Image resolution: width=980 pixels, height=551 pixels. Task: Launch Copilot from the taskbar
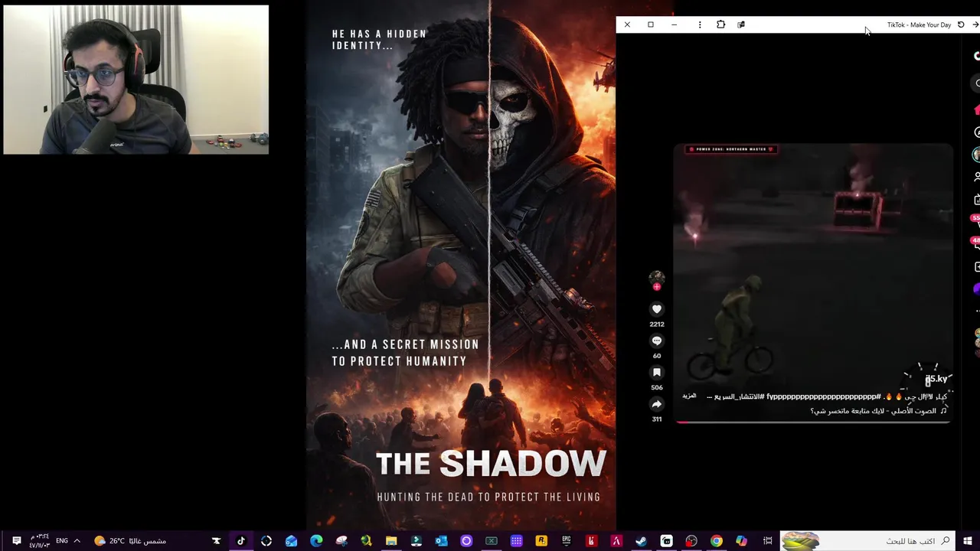click(741, 541)
